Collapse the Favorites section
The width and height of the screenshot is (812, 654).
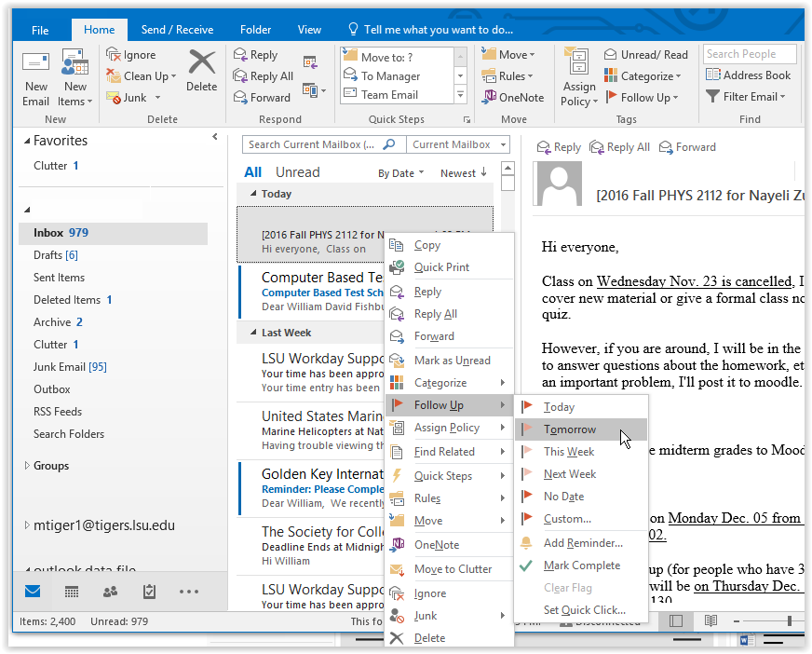[27, 141]
